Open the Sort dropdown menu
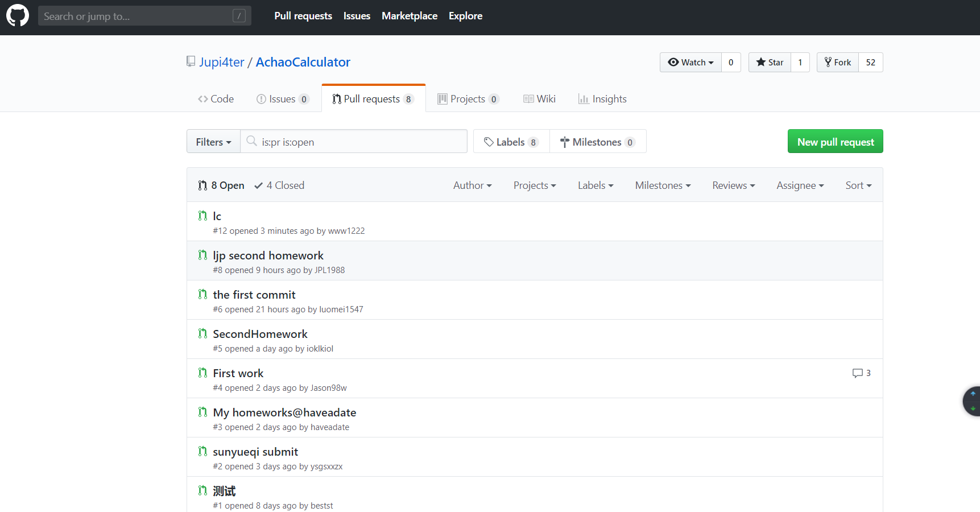 click(858, 185)
